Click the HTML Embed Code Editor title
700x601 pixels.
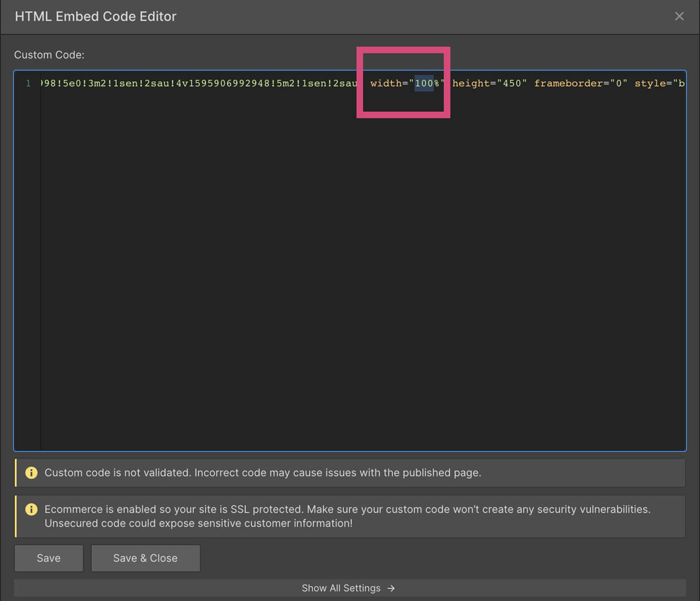(x=95, y=16)
